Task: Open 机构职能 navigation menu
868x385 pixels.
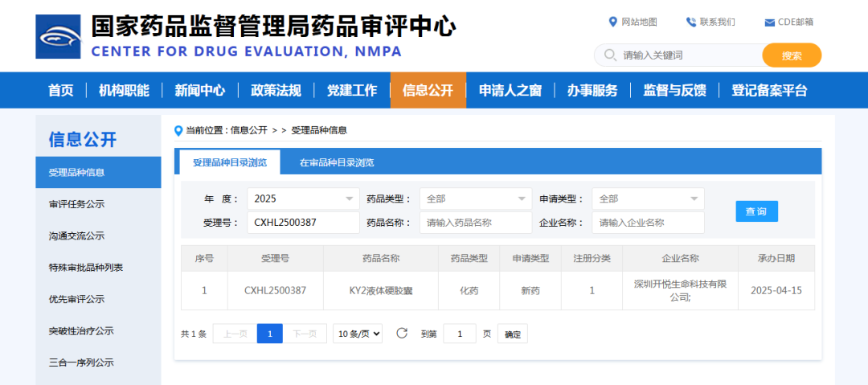Action: click(x=124, y=90)
